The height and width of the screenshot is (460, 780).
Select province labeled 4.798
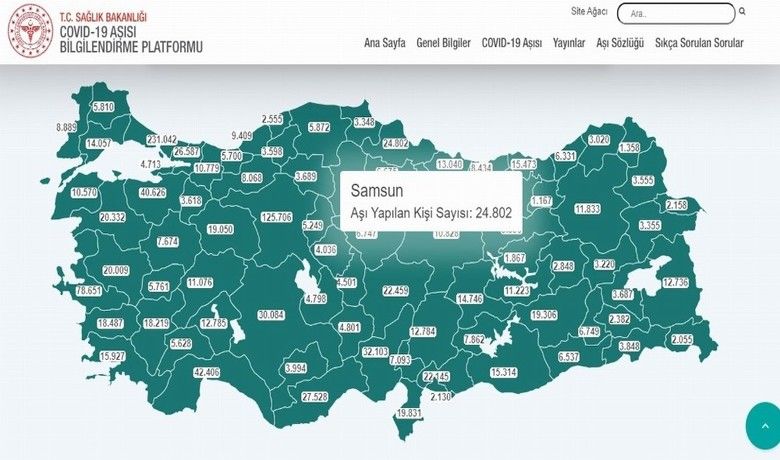point(316,298)
